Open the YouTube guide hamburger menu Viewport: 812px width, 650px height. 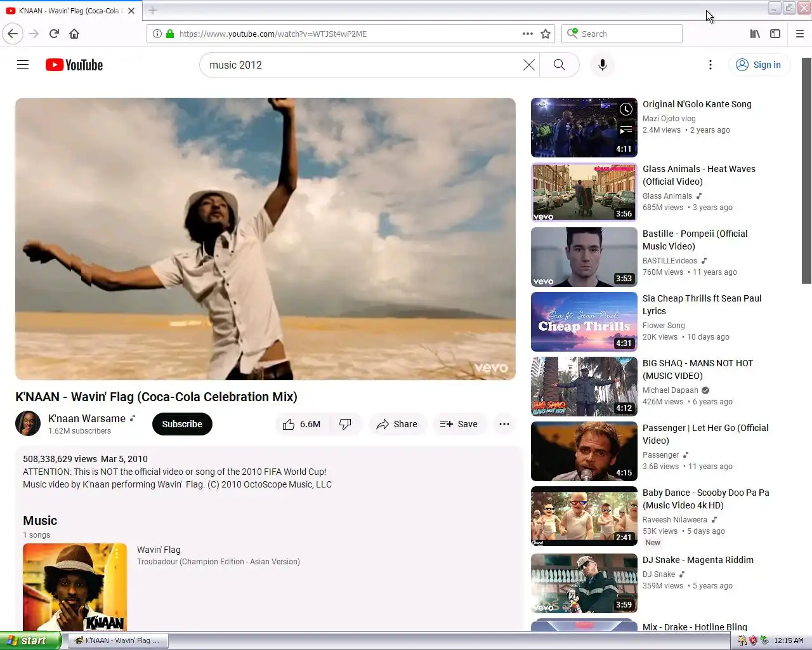(23, 65)
